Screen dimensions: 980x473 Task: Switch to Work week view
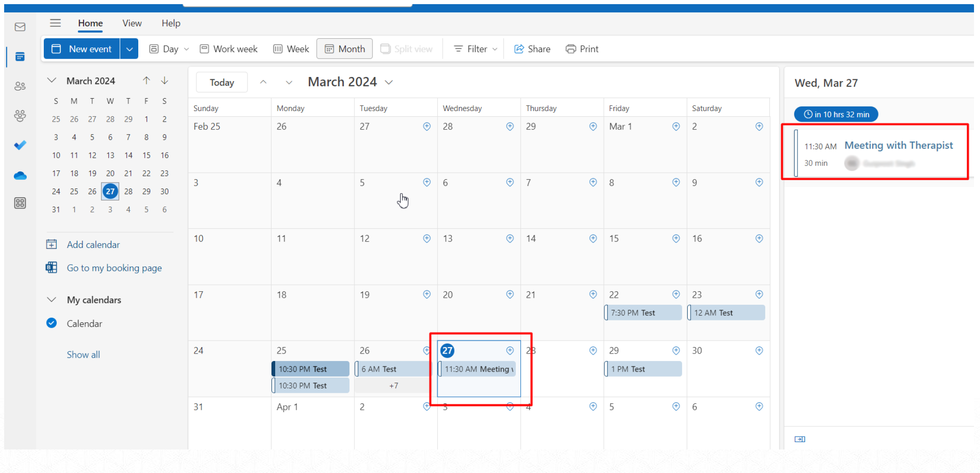pyautogui.click(x=229, y=49)
